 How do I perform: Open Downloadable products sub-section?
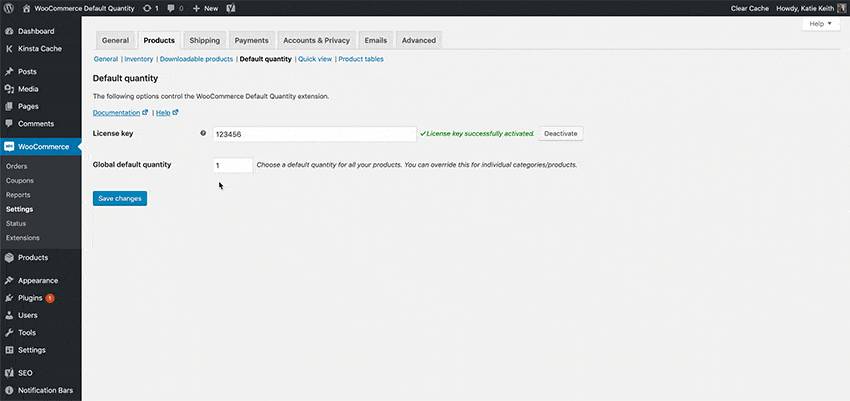[196, 59]
